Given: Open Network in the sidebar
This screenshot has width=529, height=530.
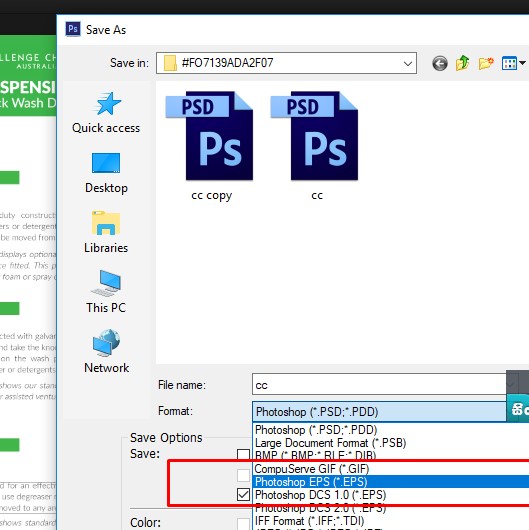Looking at the screenshot, I should click(x=106, y=352).
